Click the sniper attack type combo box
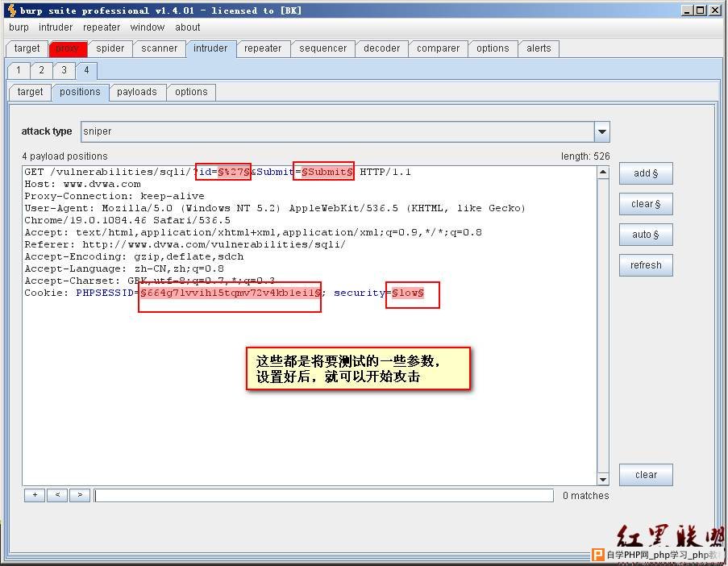Image resolution: width=728 pixels, height=566 pixels. (x=345, y=132)
